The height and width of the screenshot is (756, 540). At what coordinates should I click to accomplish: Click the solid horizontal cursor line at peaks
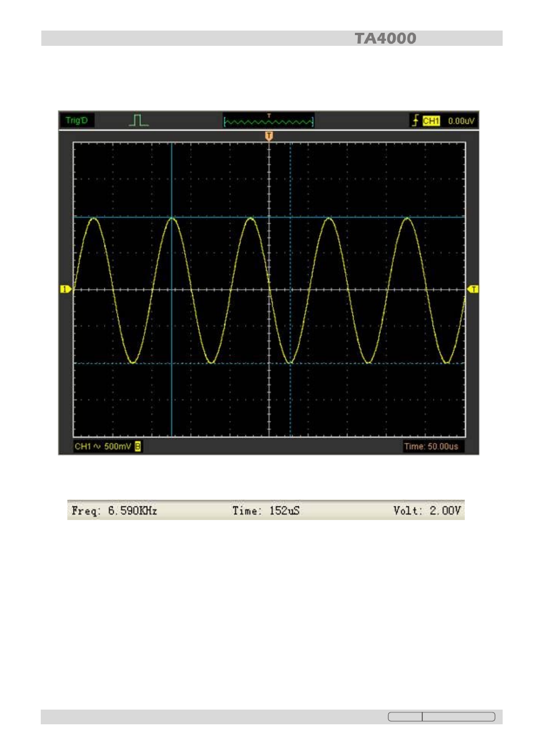coord(269,217)
